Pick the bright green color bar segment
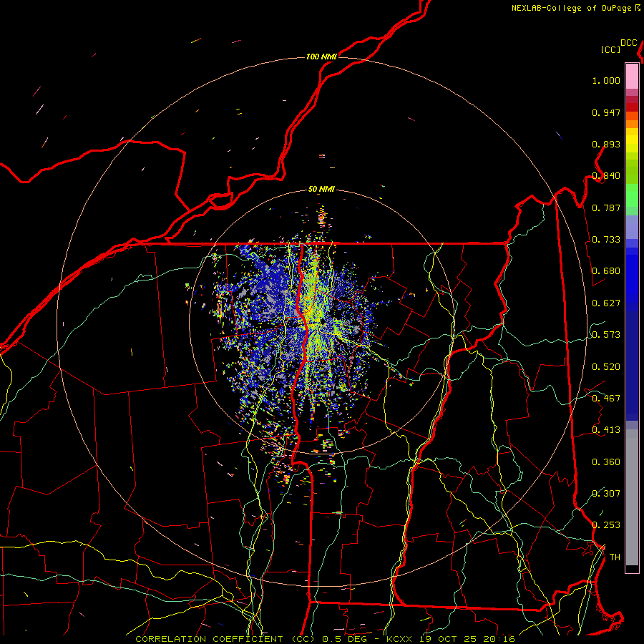 pyautogui.click(x=632, y=195)
